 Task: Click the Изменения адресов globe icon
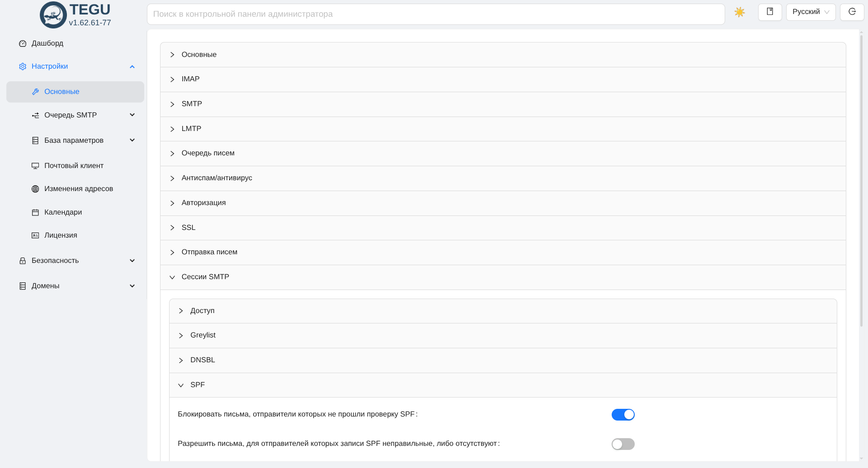[x=35, y=189]
